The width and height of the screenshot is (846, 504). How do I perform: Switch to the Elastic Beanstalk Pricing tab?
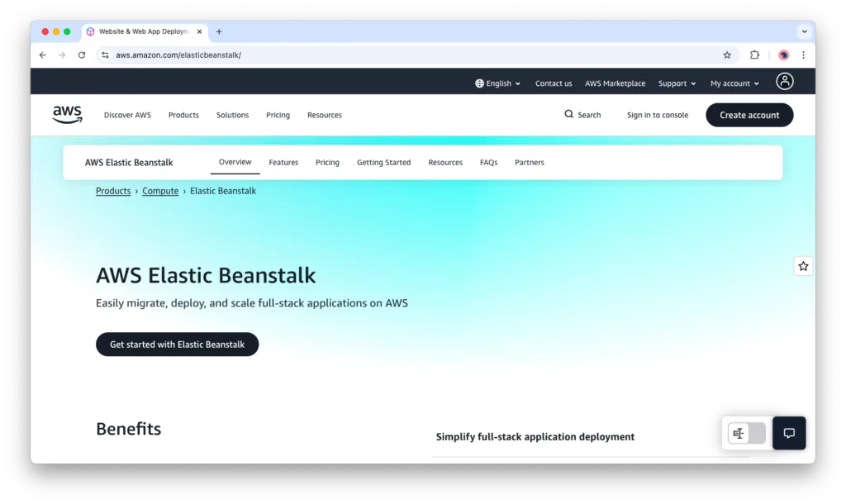click(x=327, y=163)
